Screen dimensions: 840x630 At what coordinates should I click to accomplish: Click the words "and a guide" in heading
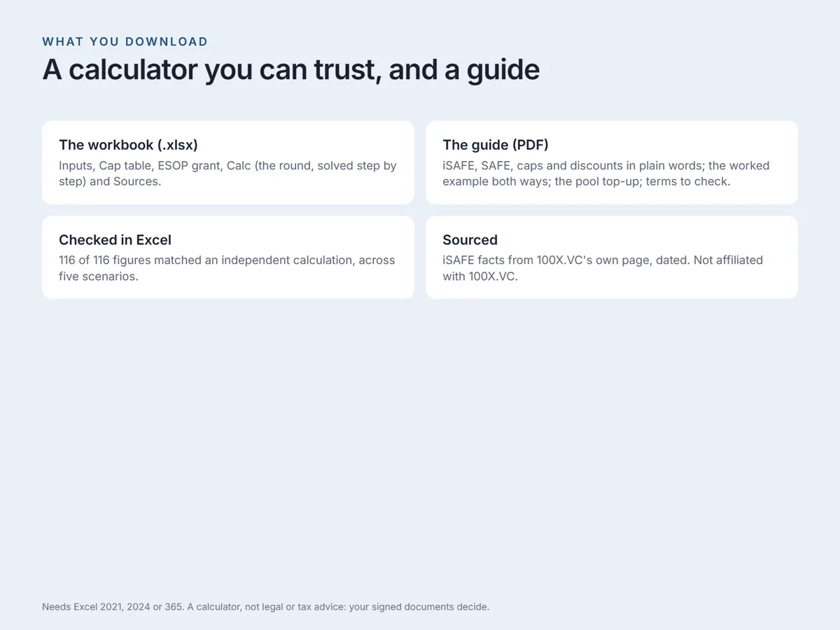click(464, 70)
